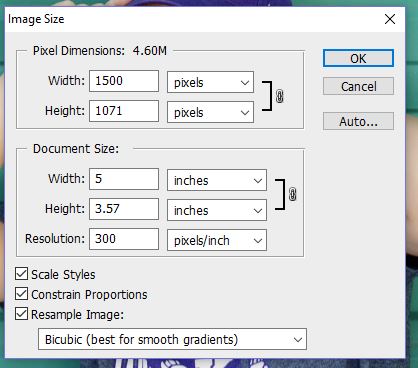Screen dimensions: 418x368
Task: Open the pixels/inch resolution units dropdown
Action: pos(217,240)
